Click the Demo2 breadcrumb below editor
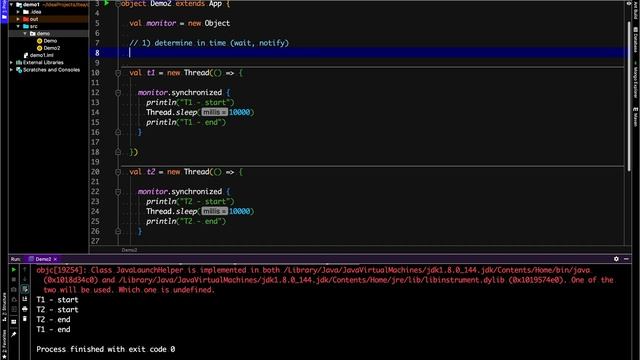Viewport: 640px width, 360px height. [x=129, y=250]
